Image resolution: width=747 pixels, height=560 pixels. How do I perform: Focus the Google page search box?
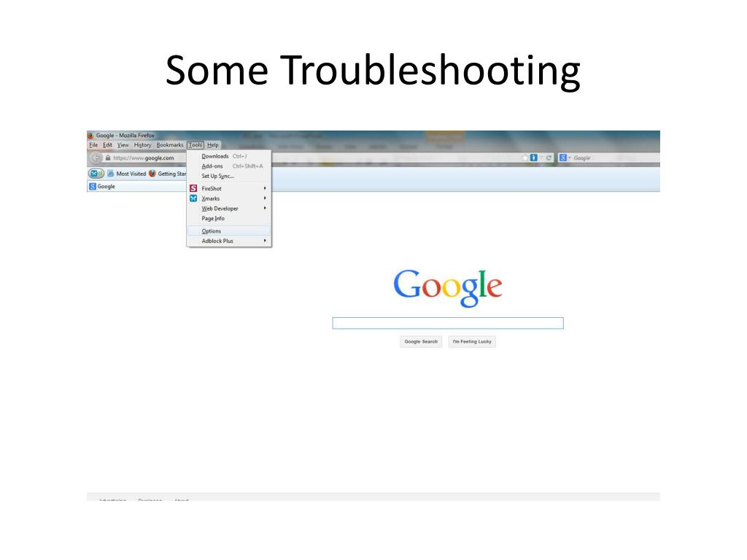coord(448,323)
